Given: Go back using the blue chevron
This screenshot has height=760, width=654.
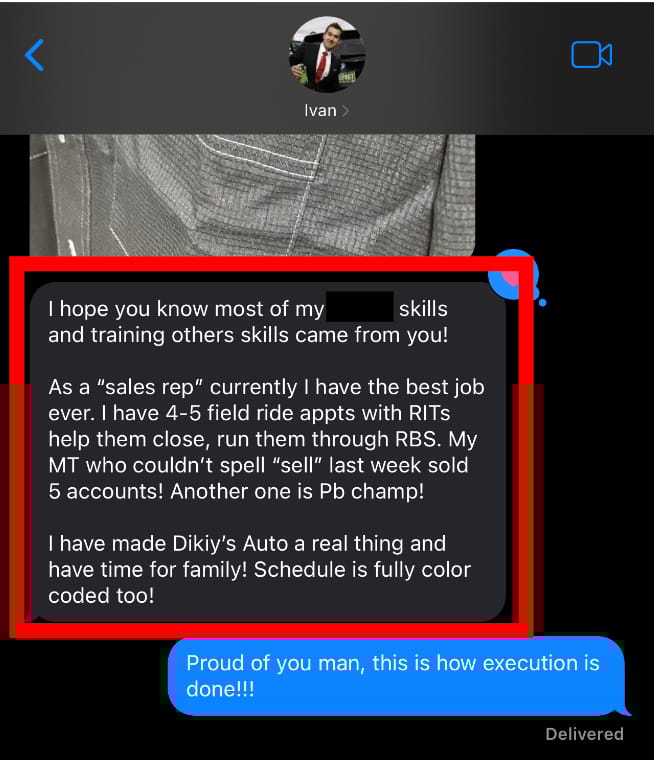Looking at the screenshot, I should click(34, 55).
